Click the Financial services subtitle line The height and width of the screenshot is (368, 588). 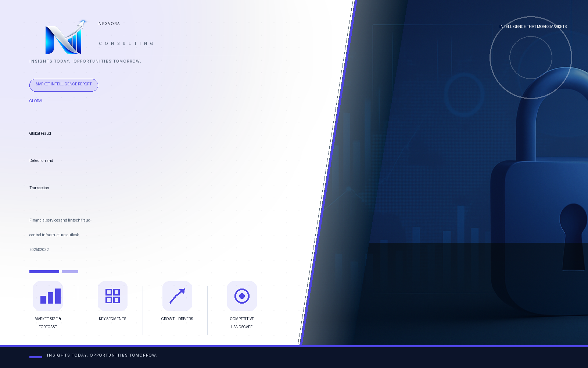(60, 220)
